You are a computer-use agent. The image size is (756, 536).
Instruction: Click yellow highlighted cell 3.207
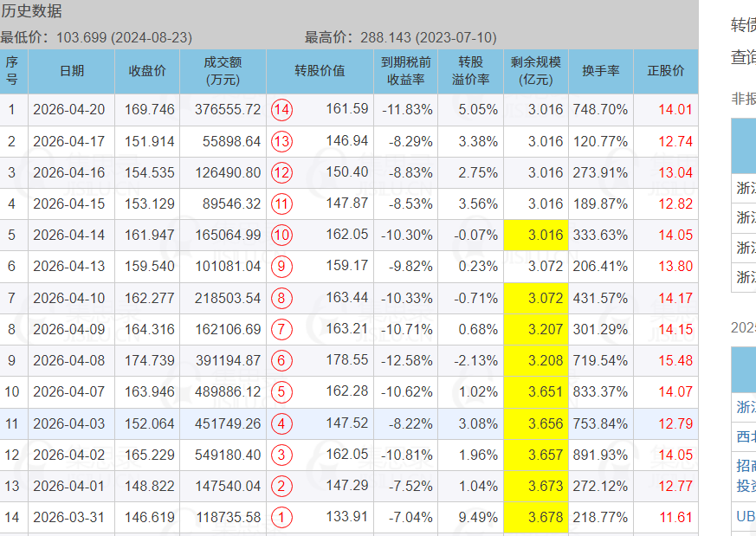(535, 330)
